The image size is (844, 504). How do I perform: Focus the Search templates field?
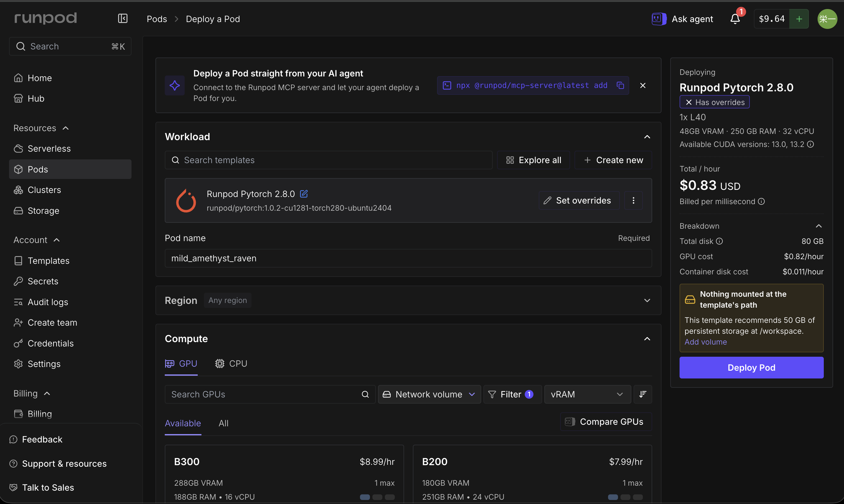pos(328,160)
